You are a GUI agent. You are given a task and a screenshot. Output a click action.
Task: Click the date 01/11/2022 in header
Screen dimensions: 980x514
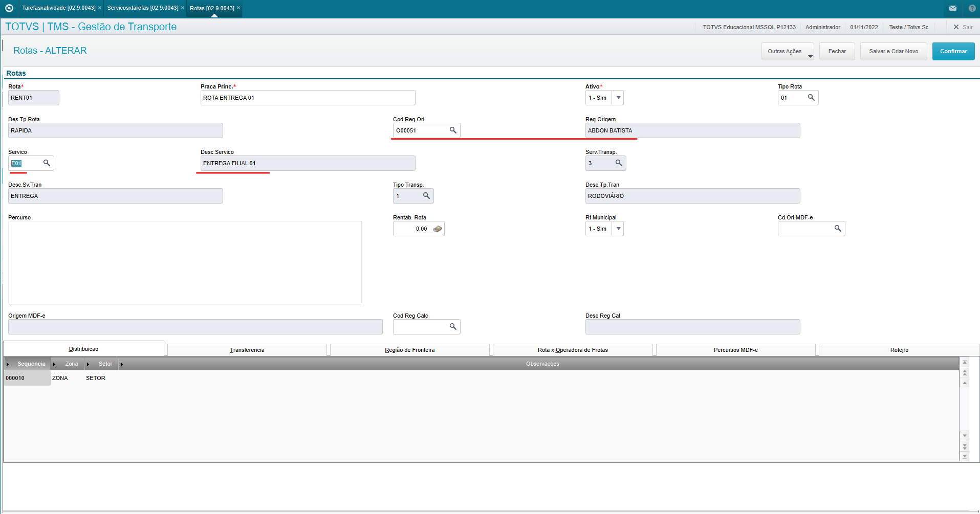point(864,27)
